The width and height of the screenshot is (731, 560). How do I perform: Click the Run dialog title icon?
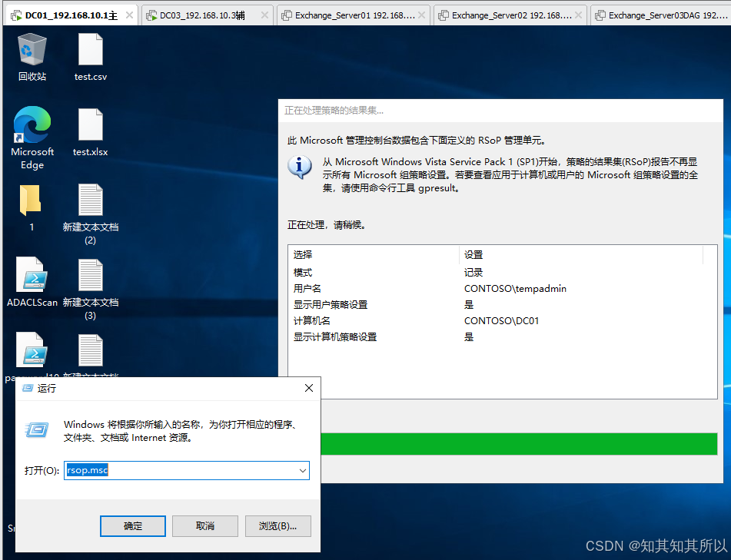(28, 388)
